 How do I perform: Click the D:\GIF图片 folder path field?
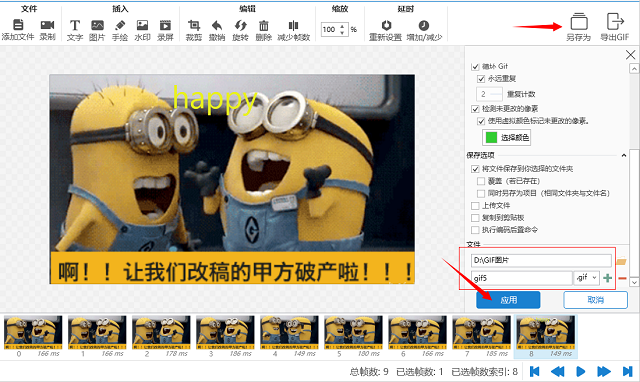pyautogui.click(x=541, y=260)
